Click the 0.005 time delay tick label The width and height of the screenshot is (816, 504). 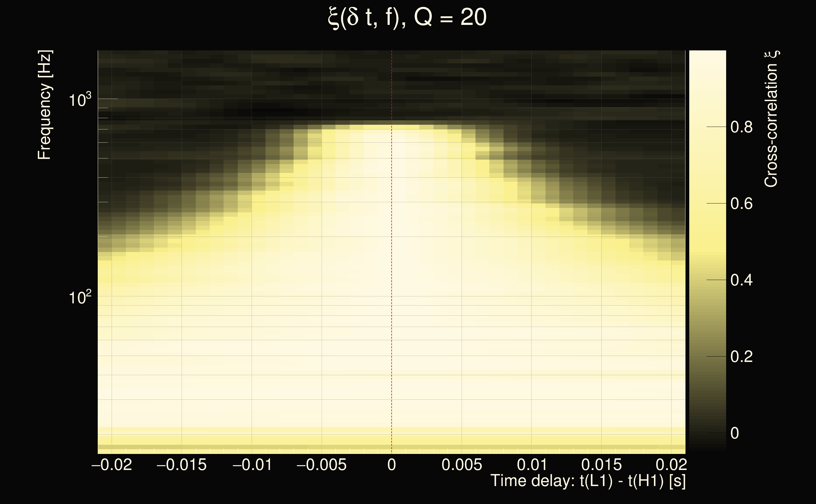462,465
